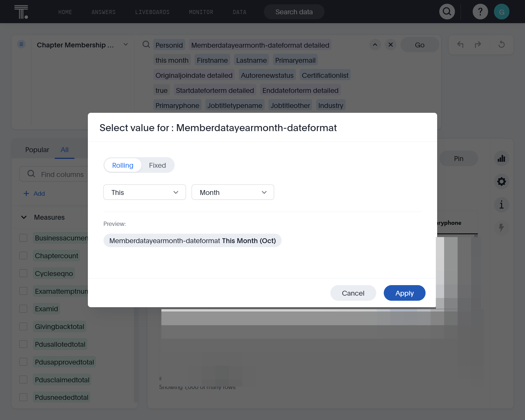Screen dimensions: 525x420
Task: Click the ThoughtSpot logo icon
Action: (21, 12)
